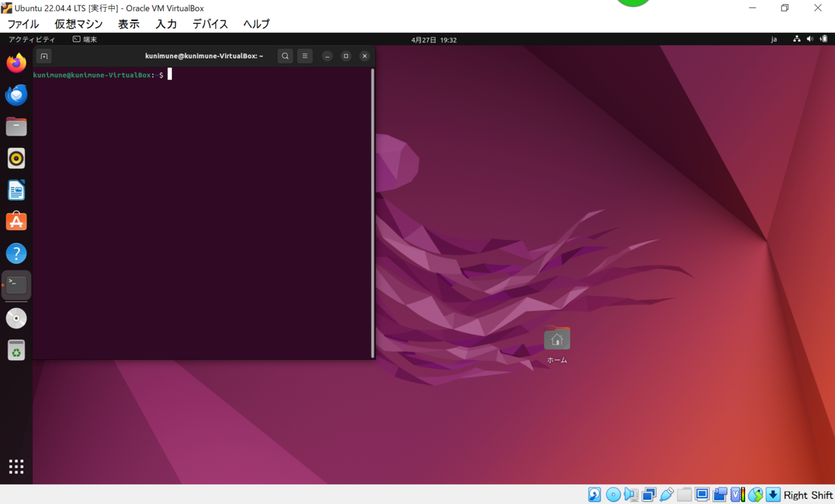Click VirtualBox shared folders status icon
Image resolution: width=835 pixels, height=504 pixels.
[x=685, y=494]
